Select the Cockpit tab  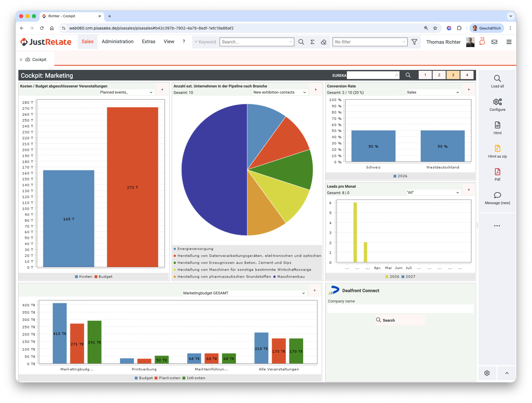click(x=36, y=60)
